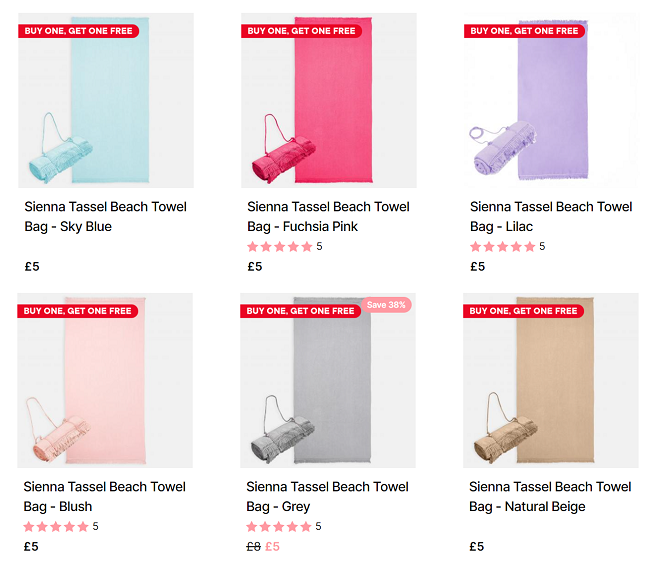Click the Sienna Tassel Grey title
Image resolution: width=650 pixels, height=567 pixels.
(328, 497)
